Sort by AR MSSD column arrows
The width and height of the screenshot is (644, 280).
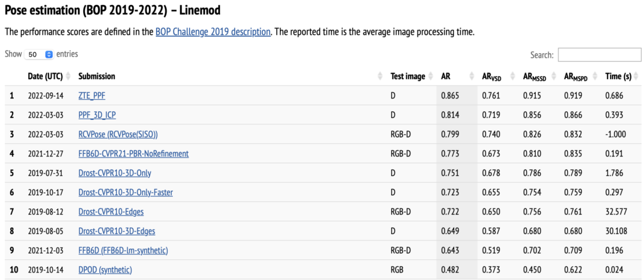click(555, 76)
